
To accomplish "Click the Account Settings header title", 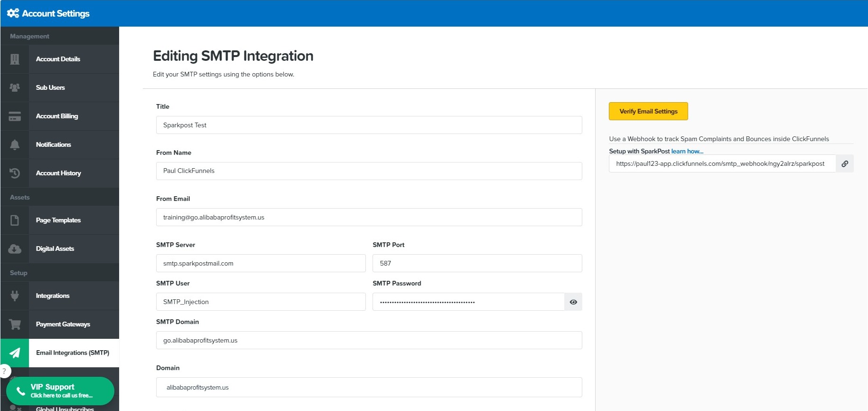I will [56, 13].
